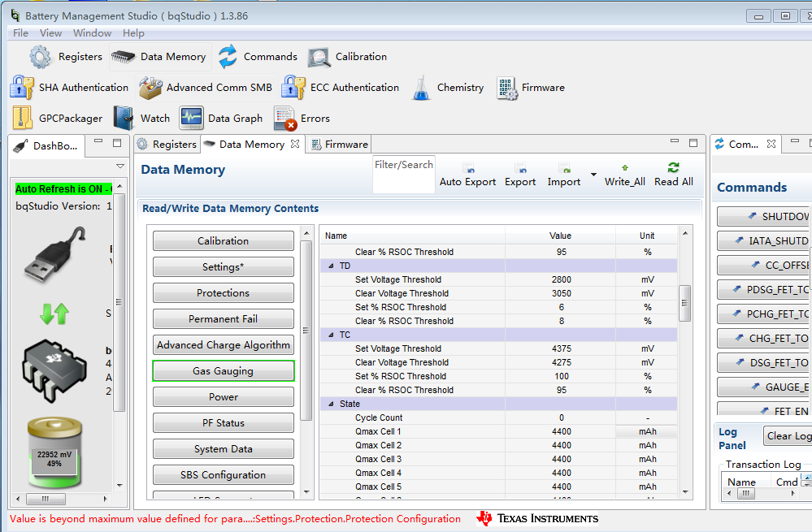Switch to the Firmware tab
This screenshot has height=532, width=812.
tap(339, 145)
